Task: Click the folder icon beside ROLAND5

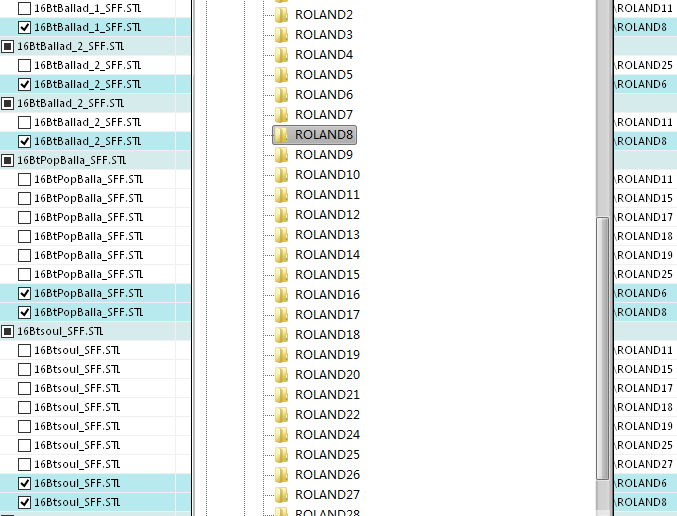Action: [x=282, y=75]
